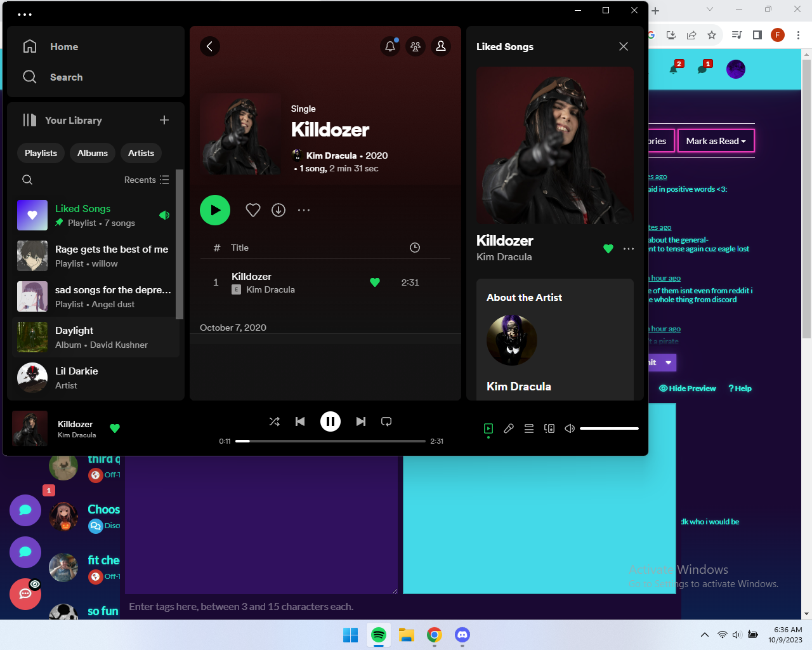Image resolution: width=812 pixels, height=650 pixels.
Task: Open browser notifications bell with 2 badge
Action: (675, 68)
